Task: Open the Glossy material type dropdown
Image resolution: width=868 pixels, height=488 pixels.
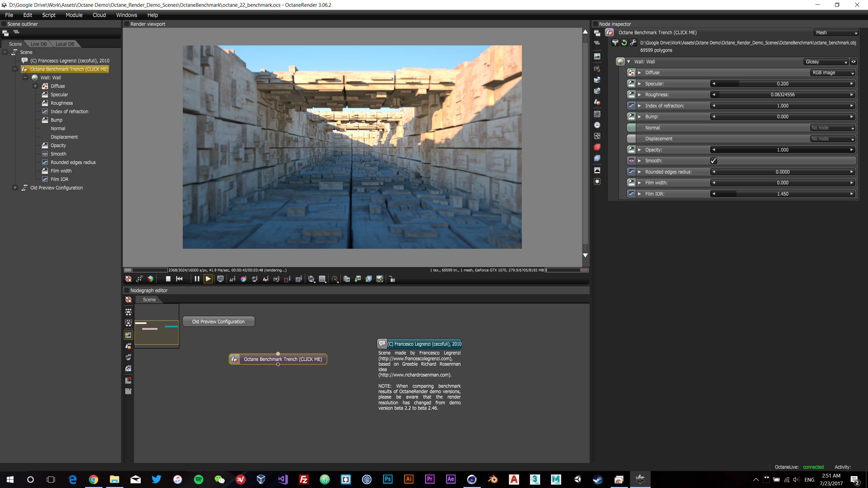Action: pos(826,62)
